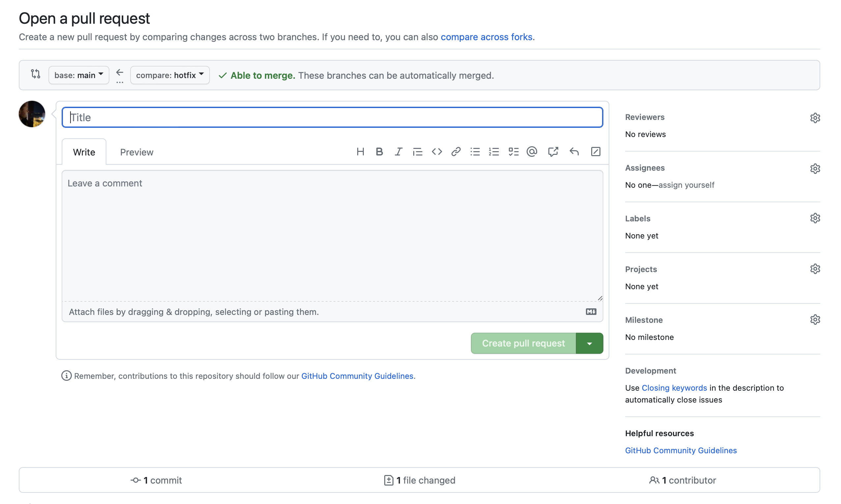Insert a bulleted list
Viewport: 841px width, 504px height.
(x=475, y=152)
